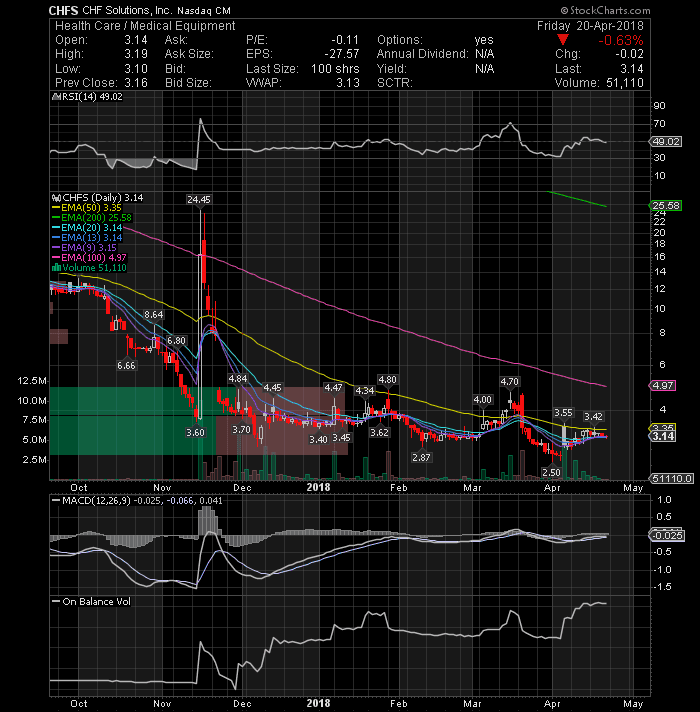Click the EMA(13) 3.14 legend entry
The height and width of the screenshot is (712, 700).
tap(91, 238)
